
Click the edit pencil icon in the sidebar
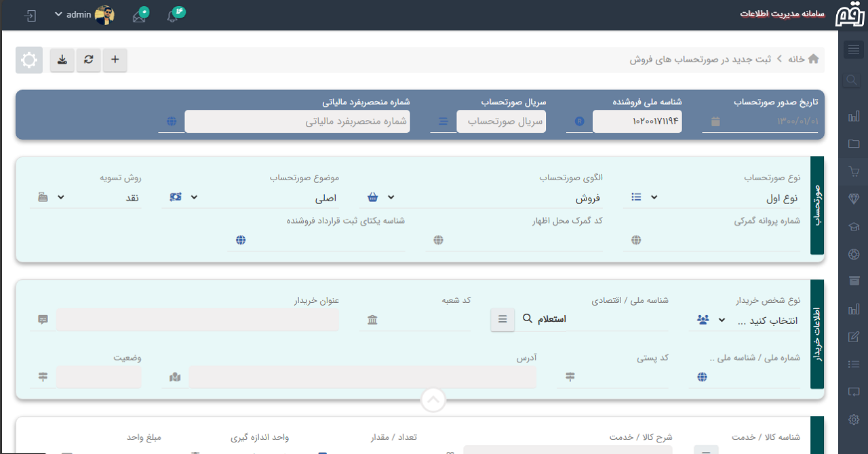[852, 335]
